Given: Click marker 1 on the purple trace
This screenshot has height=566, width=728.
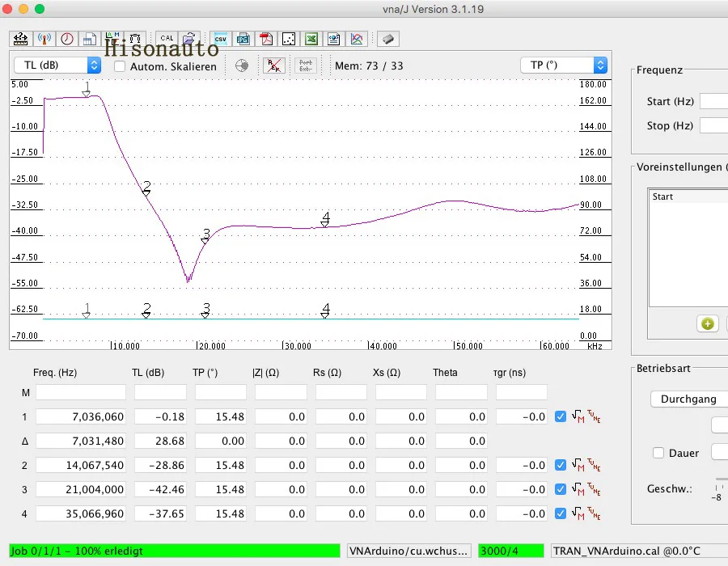Looking at the screenshot, I should 87,90.
